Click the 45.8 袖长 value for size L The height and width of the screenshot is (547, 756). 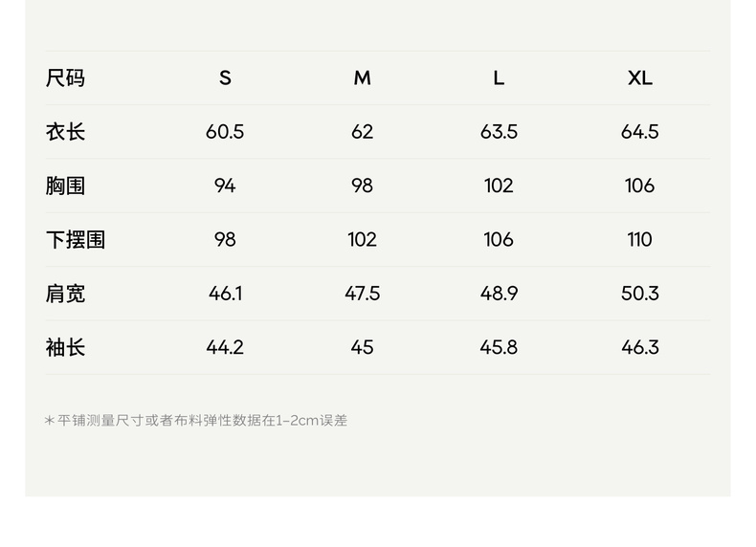click(x=499, y=347)
